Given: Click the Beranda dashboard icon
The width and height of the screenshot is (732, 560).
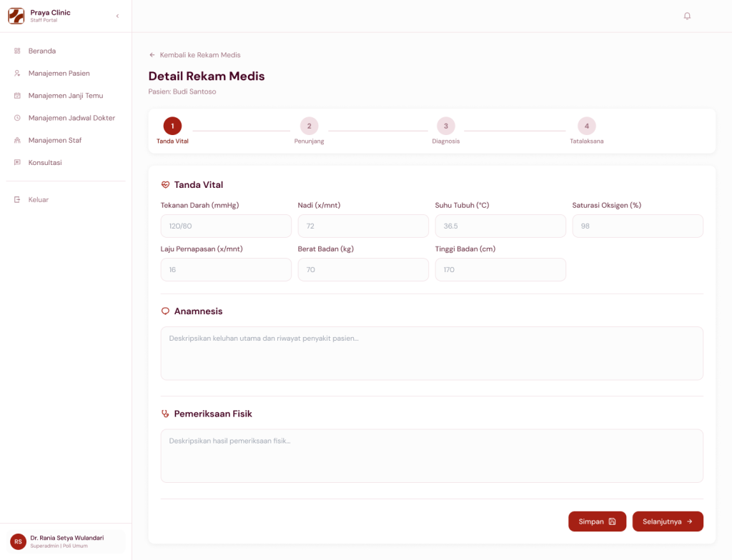Looking at the screenshot, I should click(17, 51).
